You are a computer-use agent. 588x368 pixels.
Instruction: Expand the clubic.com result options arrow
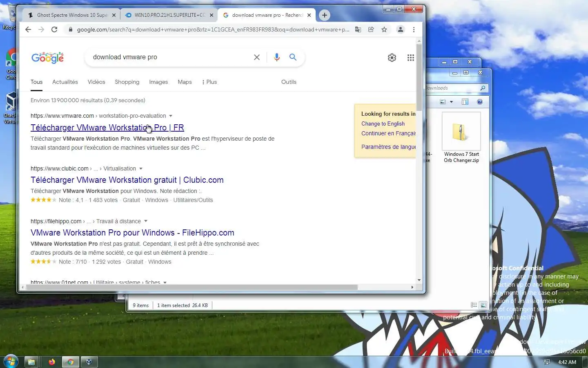(141, 168)
